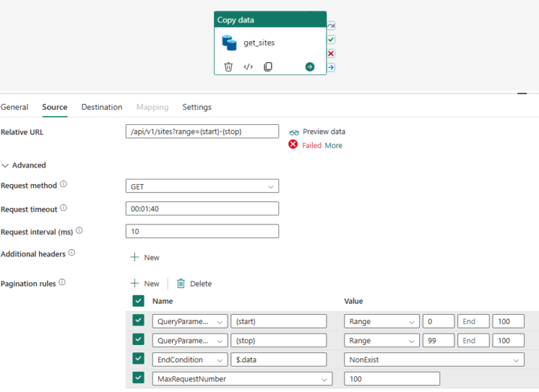The width and height of the screenshot is (539, 392).
Task: Click the Request interval field showing 10
Action: click(x=202, y=231)
